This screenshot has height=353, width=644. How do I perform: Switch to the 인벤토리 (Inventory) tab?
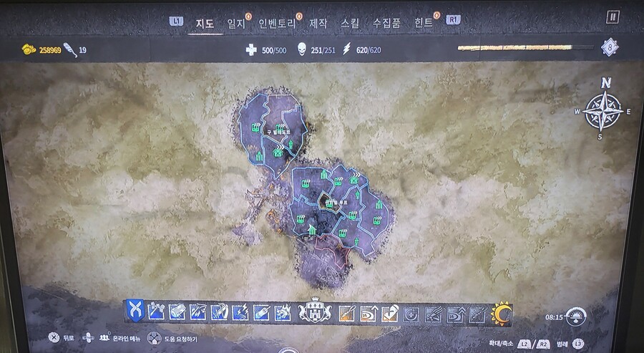tap(278, 23)
